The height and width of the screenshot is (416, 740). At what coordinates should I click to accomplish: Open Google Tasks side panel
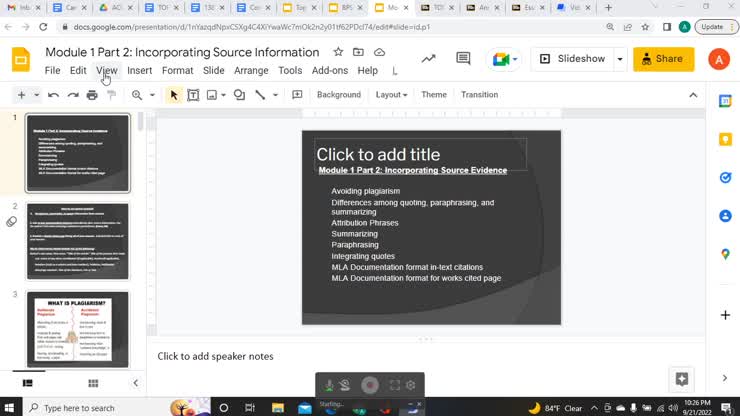pyautogui.click(x=725, y=178)
